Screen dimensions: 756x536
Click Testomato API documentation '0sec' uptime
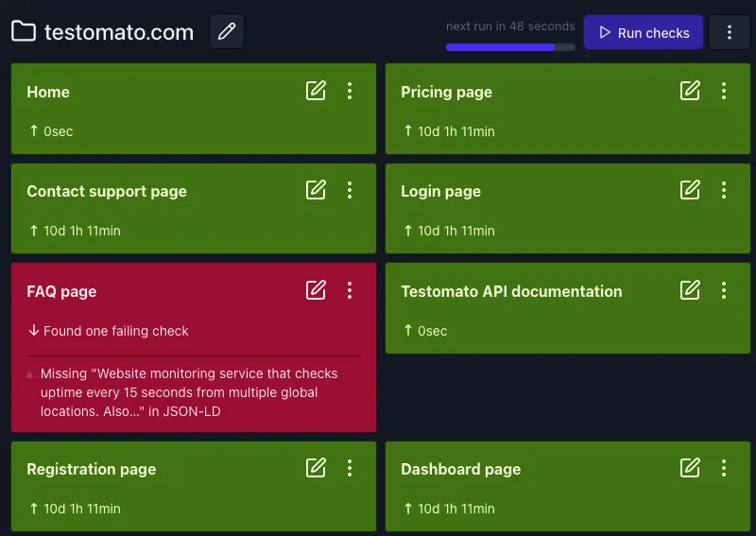tap(433, 332)
